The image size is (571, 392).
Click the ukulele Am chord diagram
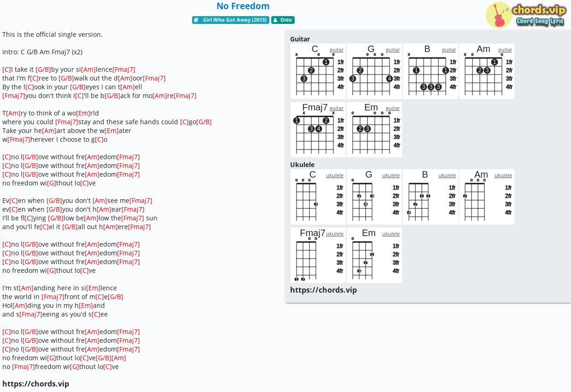coord(487,197)
